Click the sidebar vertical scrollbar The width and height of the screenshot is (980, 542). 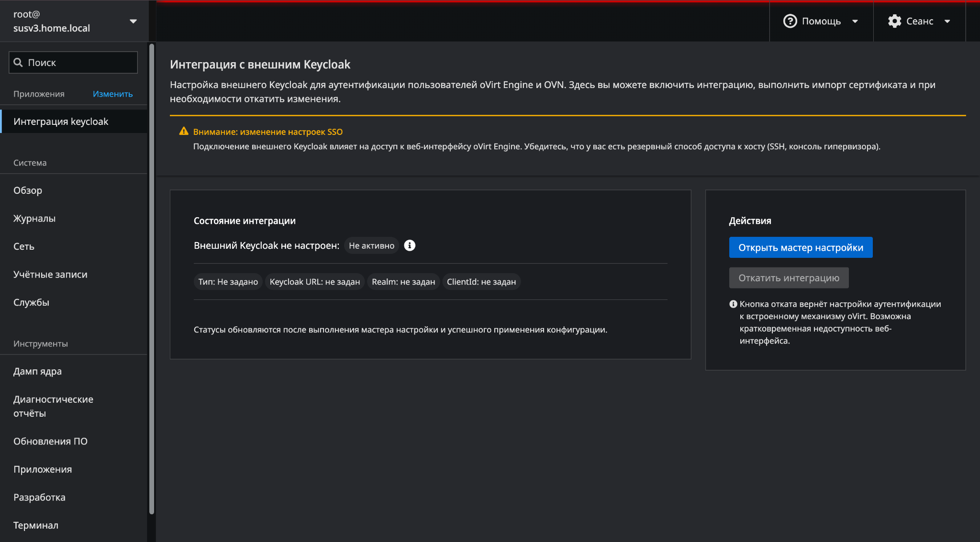152,277
